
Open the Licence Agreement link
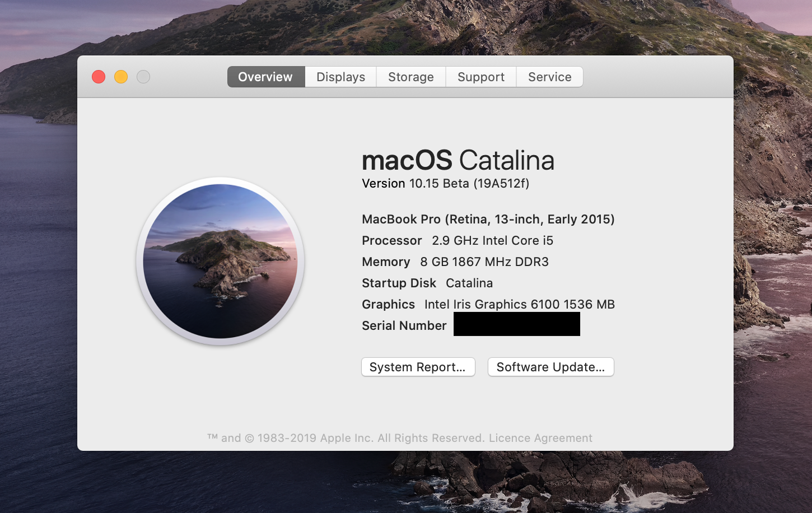click(540, 438)
